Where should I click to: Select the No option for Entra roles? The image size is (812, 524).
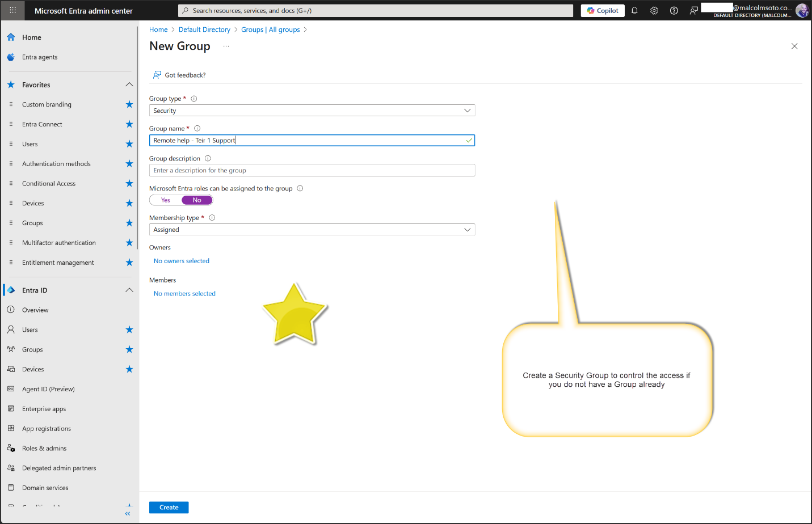pos(197,200)
